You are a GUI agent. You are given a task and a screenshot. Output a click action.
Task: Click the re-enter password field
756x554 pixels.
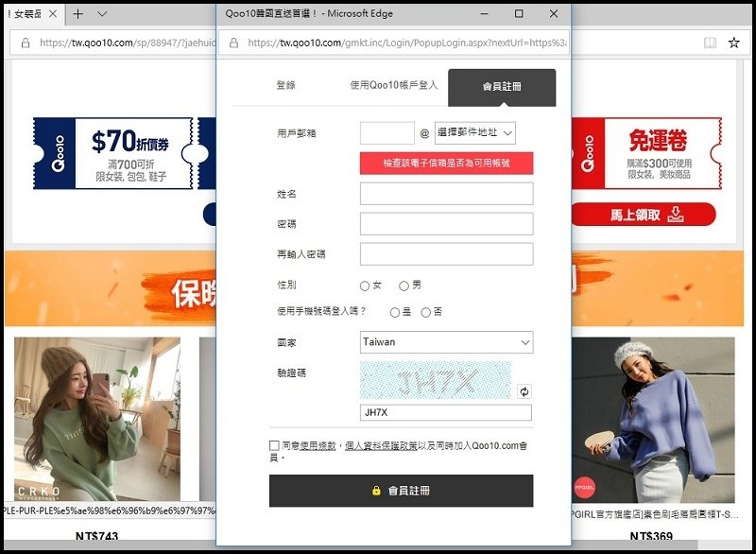tap(446, 254)
